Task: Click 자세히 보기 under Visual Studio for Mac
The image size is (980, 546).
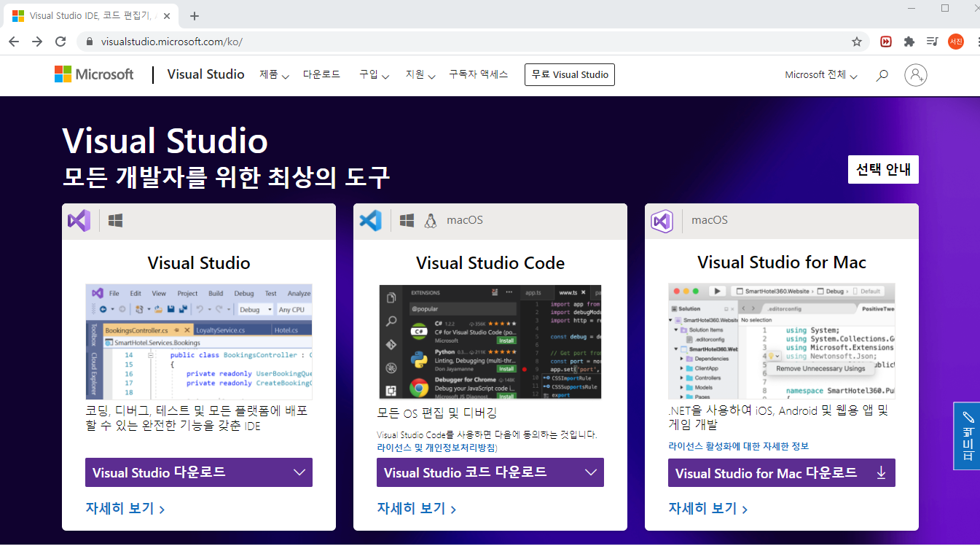Action: click(x=708, y=509)
